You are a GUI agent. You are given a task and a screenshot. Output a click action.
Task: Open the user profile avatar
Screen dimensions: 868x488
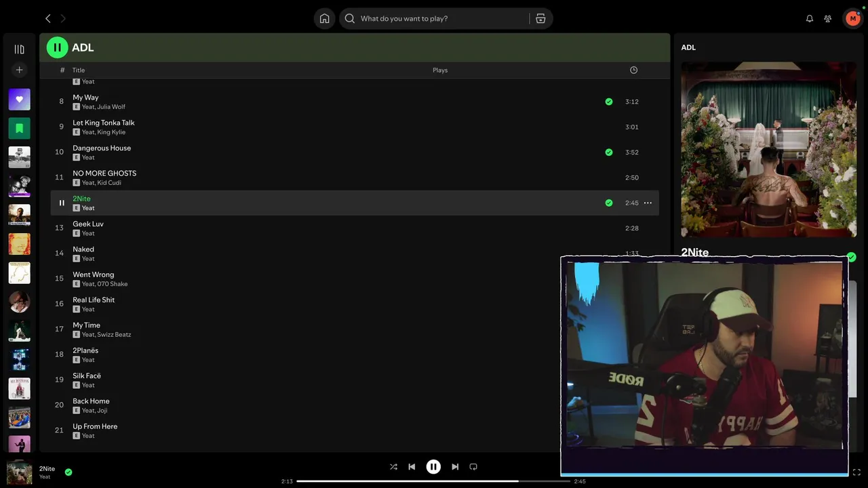pos(852,18)
